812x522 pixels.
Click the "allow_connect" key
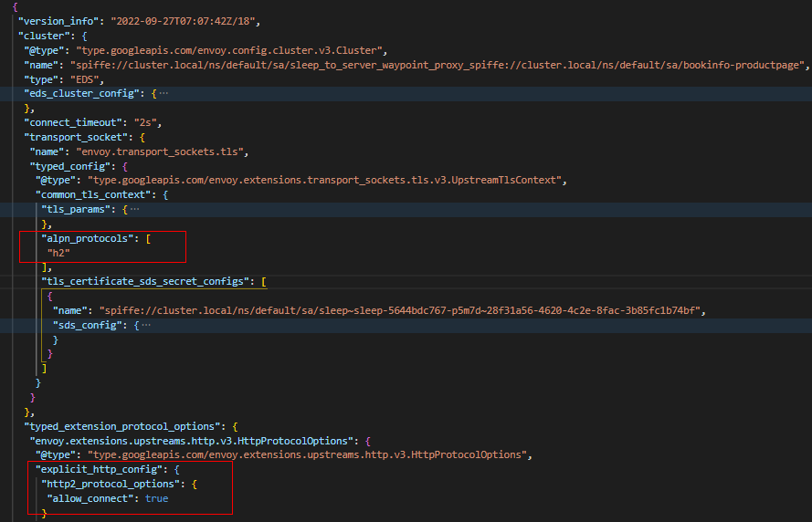click(90, 498)
